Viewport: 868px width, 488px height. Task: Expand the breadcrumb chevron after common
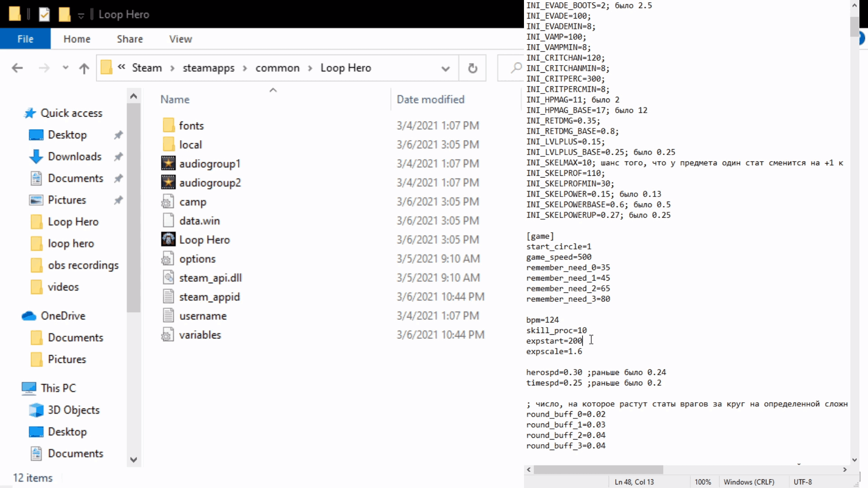click(x=310, y=68)
